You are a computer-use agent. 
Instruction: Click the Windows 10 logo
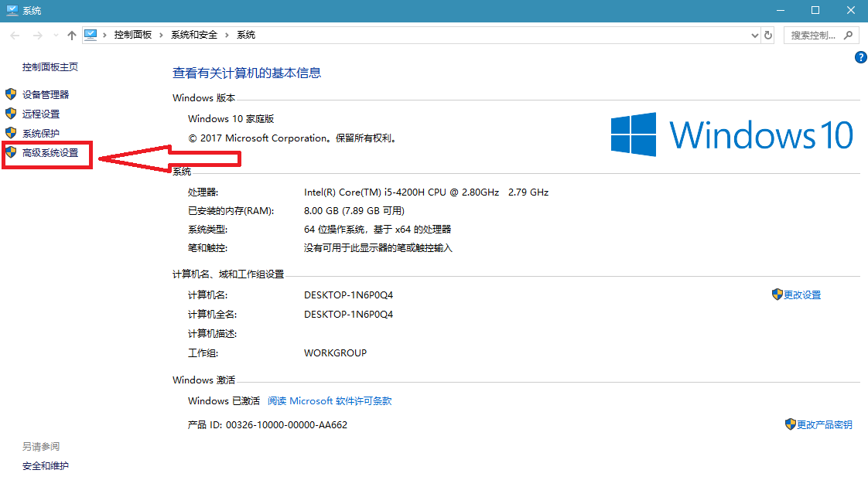point(732,135)
